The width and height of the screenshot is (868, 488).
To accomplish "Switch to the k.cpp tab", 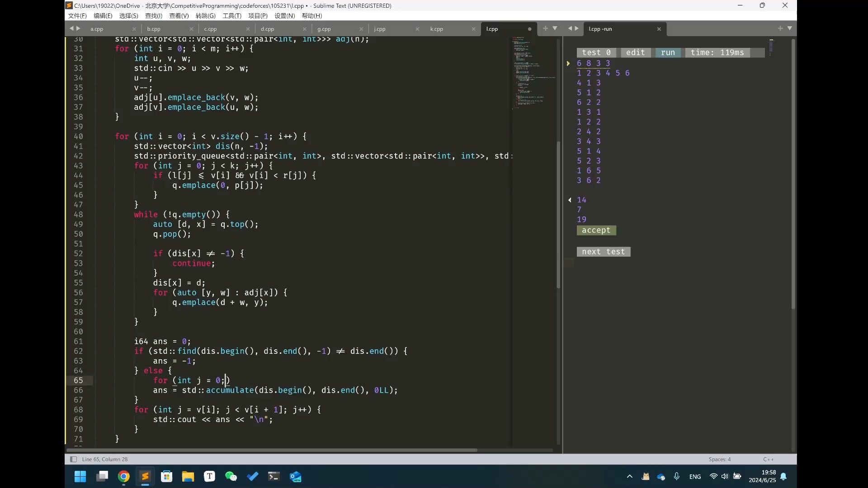I will click(x=436, y=29).
